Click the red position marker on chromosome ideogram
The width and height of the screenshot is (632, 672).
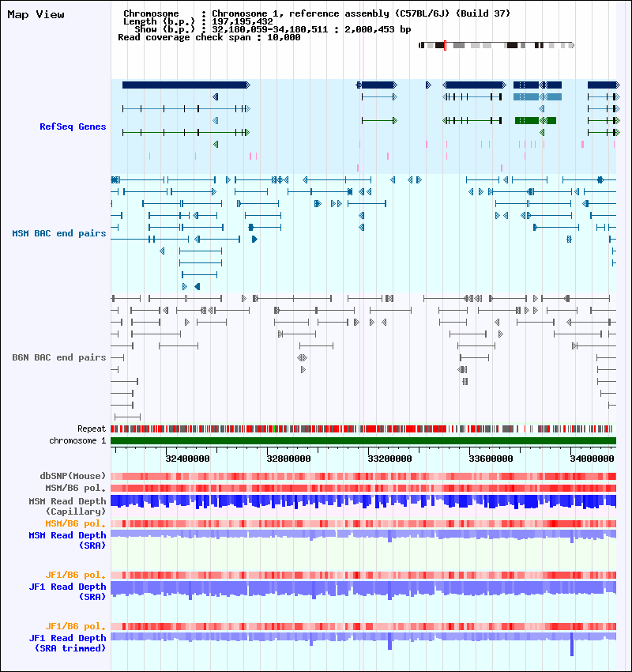[x=446, y=45]
